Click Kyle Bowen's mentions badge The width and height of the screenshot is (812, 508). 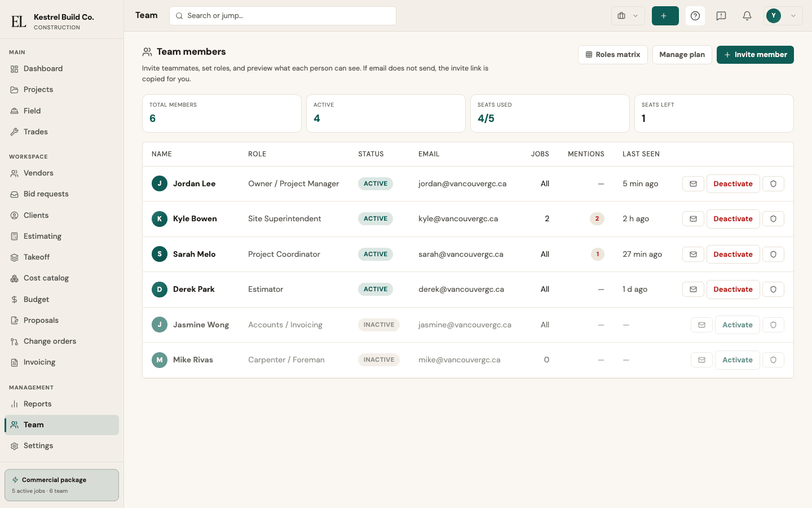tap(597, 219)
